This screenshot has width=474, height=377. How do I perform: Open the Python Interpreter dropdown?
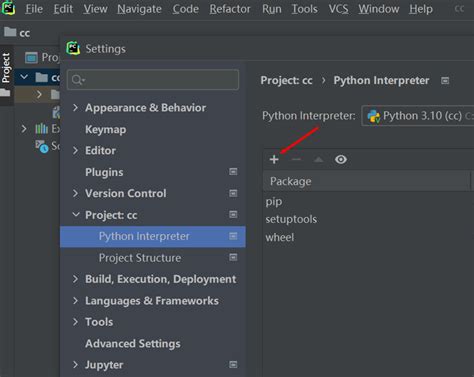(x=418, y=116)
